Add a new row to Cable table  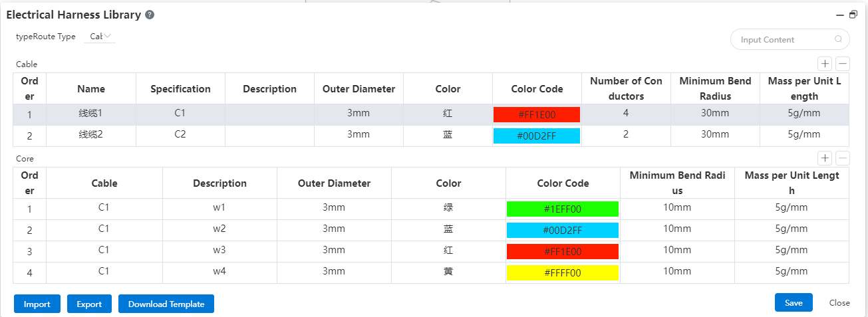point(825,64)
